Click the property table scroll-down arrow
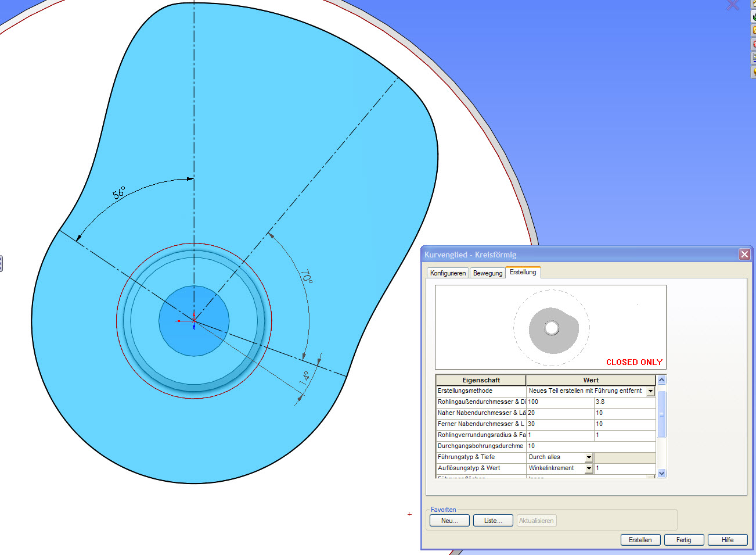The image size is (756, 555). pyautogui.click(x=661, y=474)
